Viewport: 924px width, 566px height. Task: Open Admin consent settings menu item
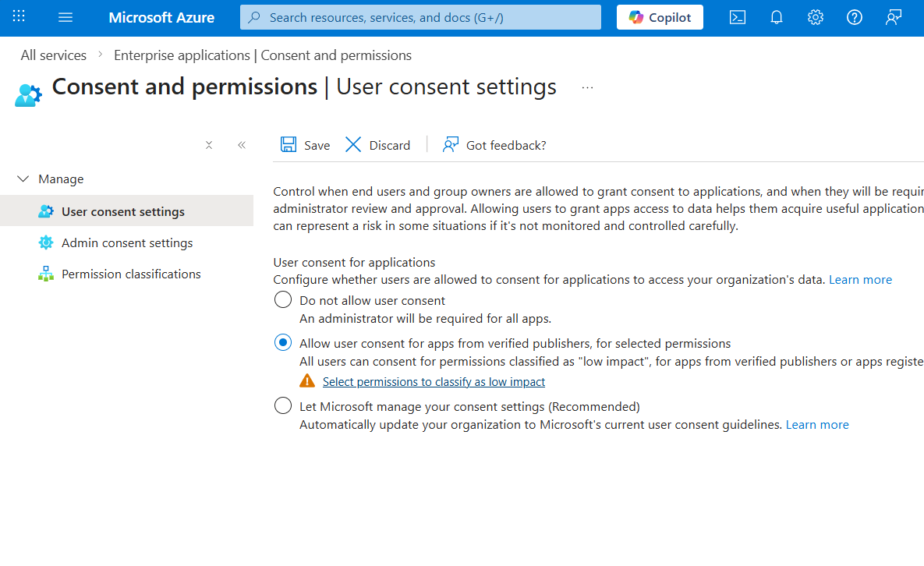coord(126,242)
